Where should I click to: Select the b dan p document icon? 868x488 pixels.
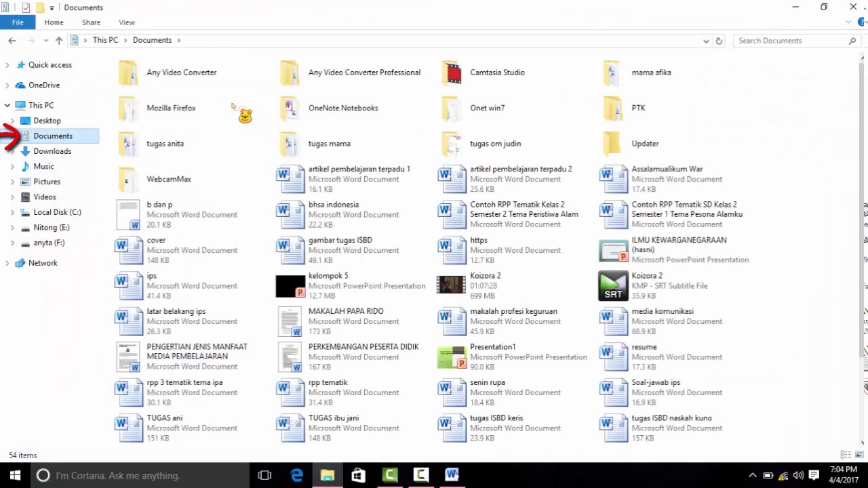129,215
